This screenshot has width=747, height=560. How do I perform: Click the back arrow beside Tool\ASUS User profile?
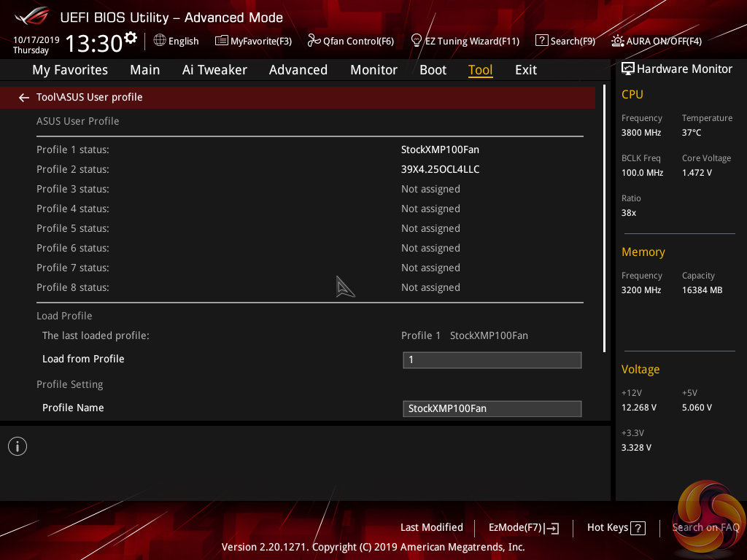click(24, 98)
